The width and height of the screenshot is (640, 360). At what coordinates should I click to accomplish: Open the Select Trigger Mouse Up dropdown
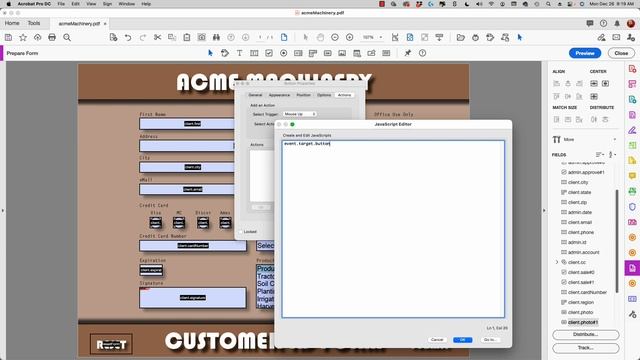(x=300, y=114)
